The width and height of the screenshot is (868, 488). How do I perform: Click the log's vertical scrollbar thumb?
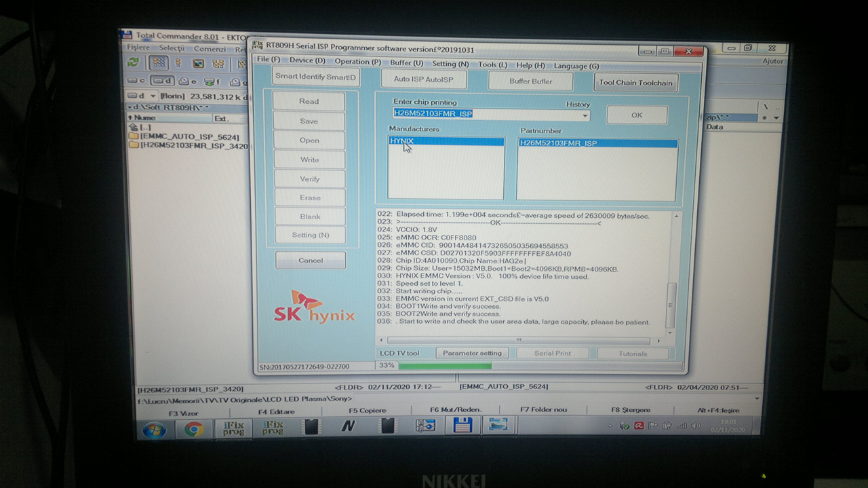(672, 305)
